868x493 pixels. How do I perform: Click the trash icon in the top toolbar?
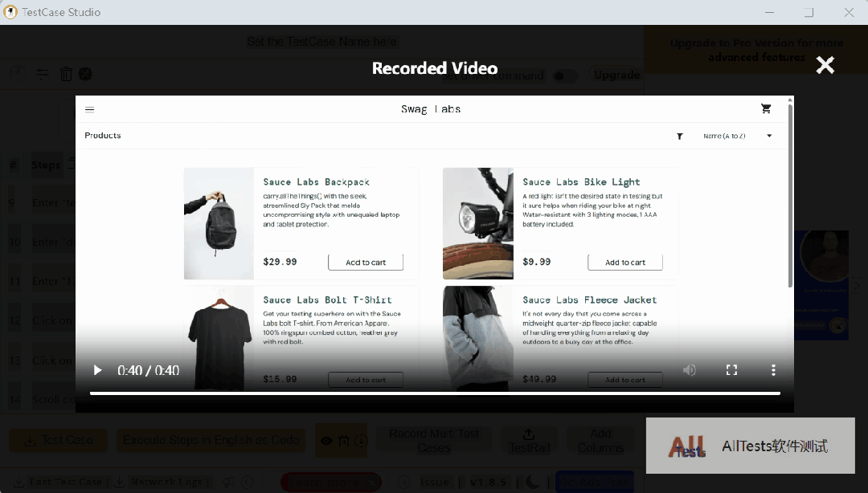[x=66, y=74]
